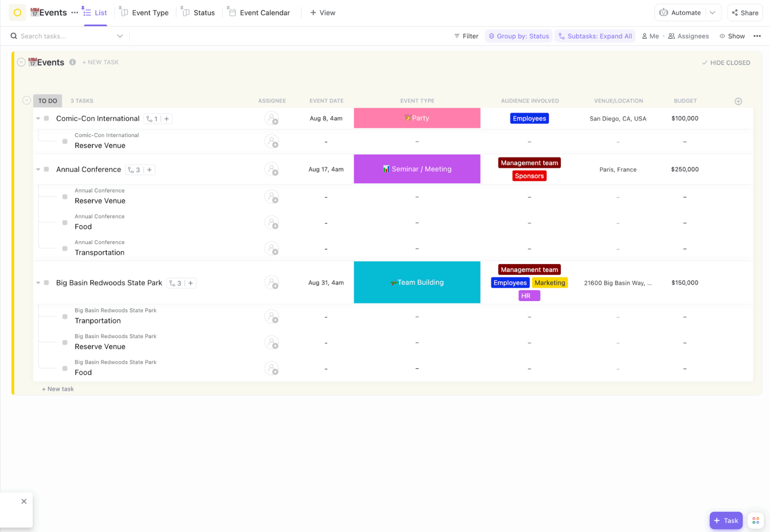
Task: Switch to the Status tab
Action: (198, 12)
